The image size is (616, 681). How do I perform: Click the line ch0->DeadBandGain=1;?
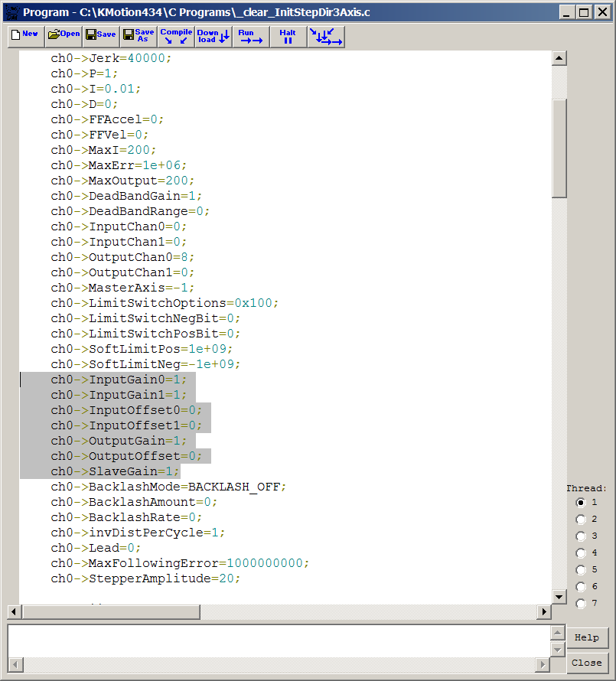point(126,196)
